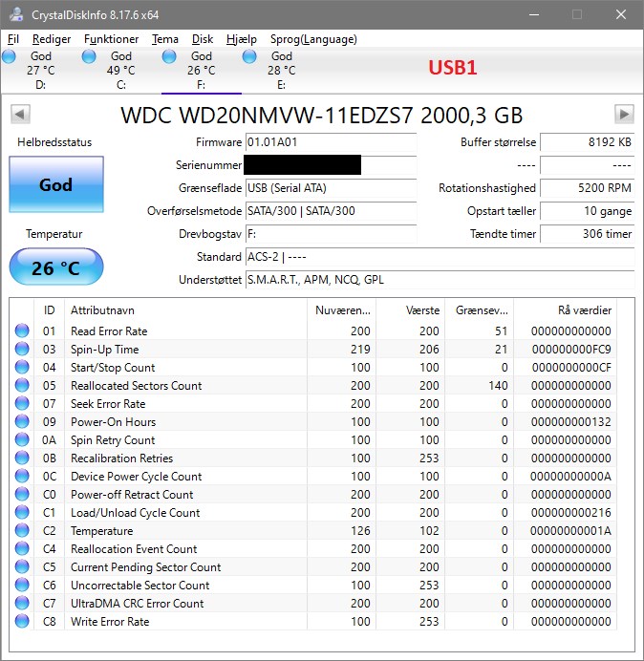Screen dimensions: 644x661
Task: Open the Sprog(Language) menu
Action: 313,39
